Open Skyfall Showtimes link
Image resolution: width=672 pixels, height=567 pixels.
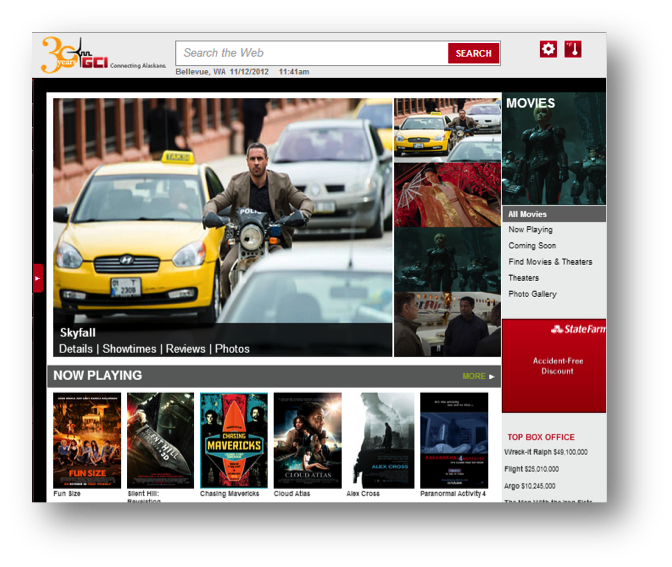(129, 349)
